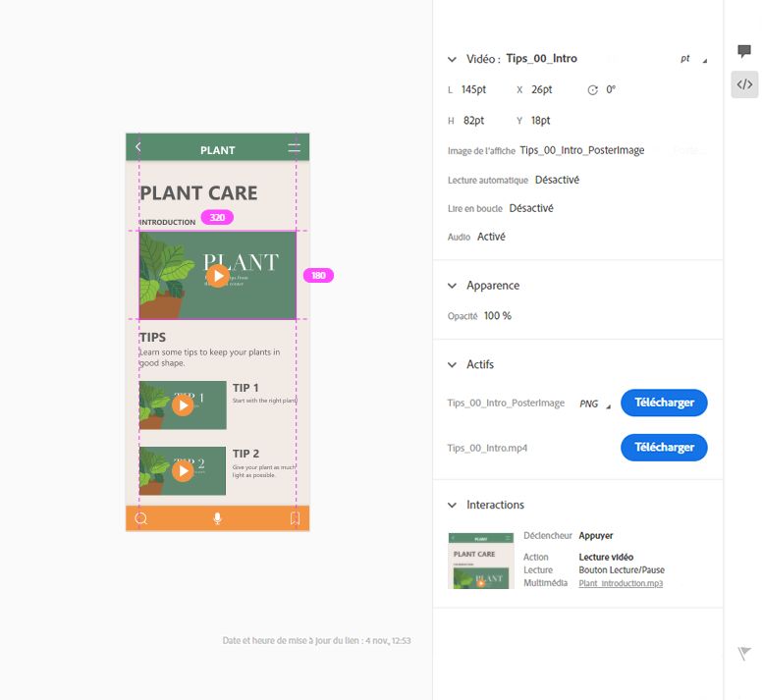The width and height of the screenshot is (762, 700).
Task: Click the rotation icon next to 0°
Action: (x=592, y=90)
